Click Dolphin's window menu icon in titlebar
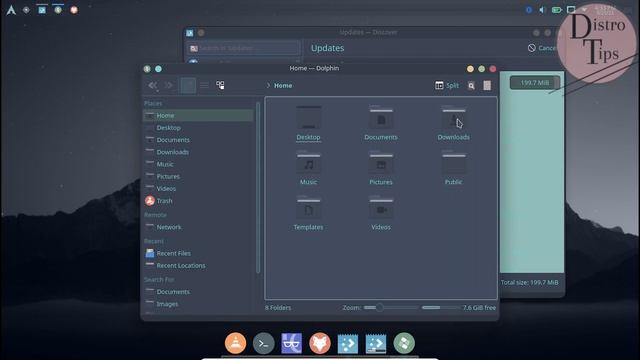This screenshot has height=360, width=640. (x=147, y=69)
